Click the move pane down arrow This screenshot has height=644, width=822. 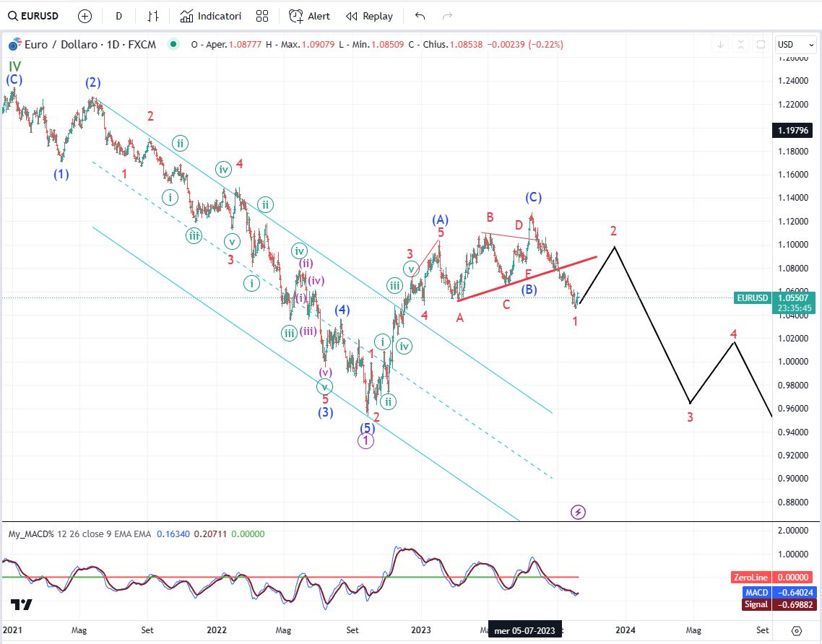(x=720, y=45)
